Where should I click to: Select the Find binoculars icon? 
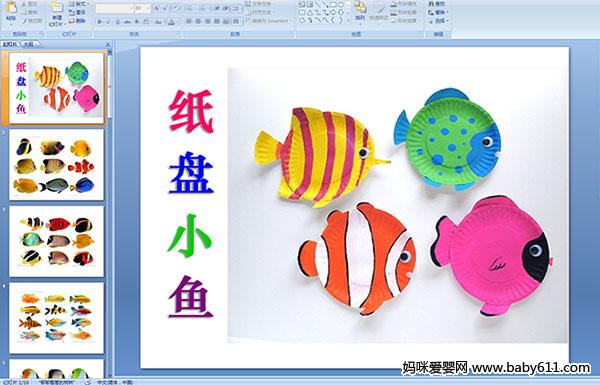click(431, 4)
